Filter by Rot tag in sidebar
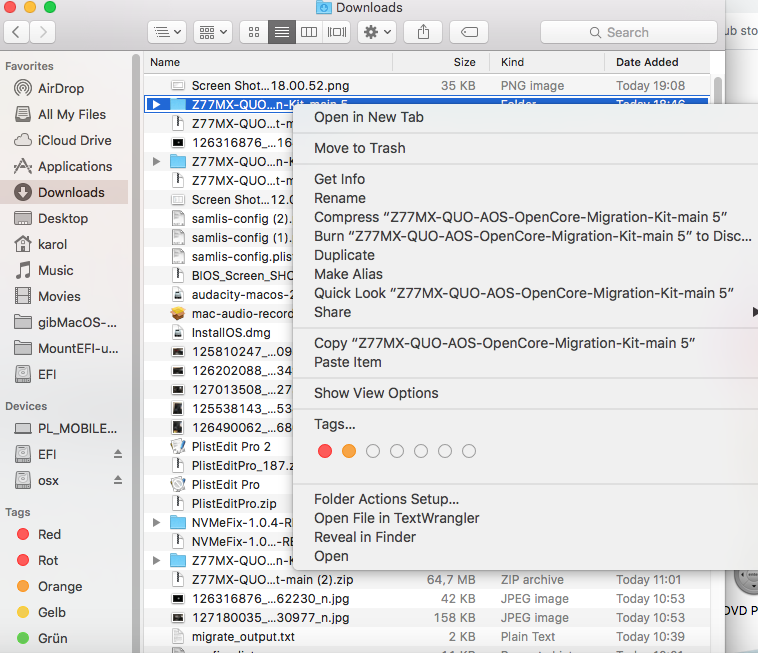This screenshot has width=758, height=653. click(64, 561)
